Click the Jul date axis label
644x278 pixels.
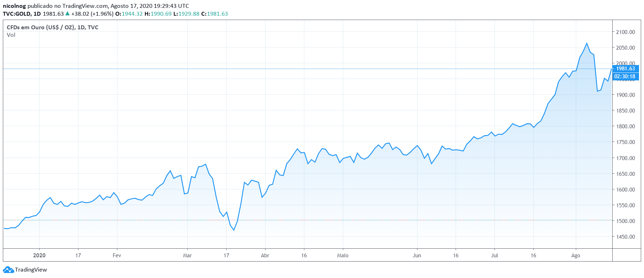click(495, 255)
